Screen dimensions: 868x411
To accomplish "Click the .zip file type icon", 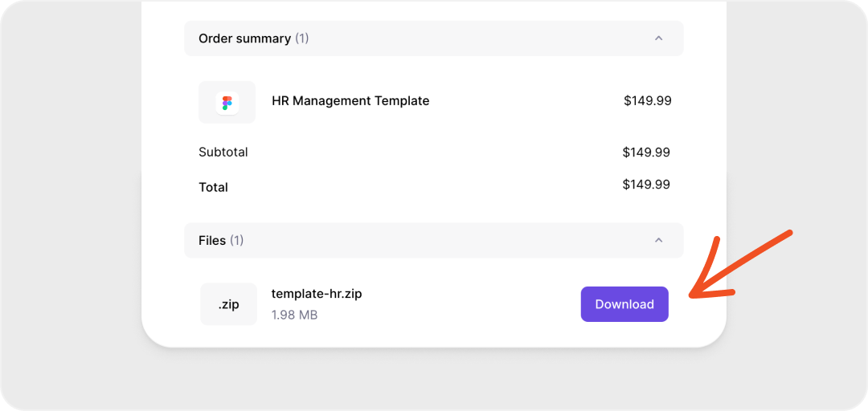I will pyautogui.click(x=228, y=304).
